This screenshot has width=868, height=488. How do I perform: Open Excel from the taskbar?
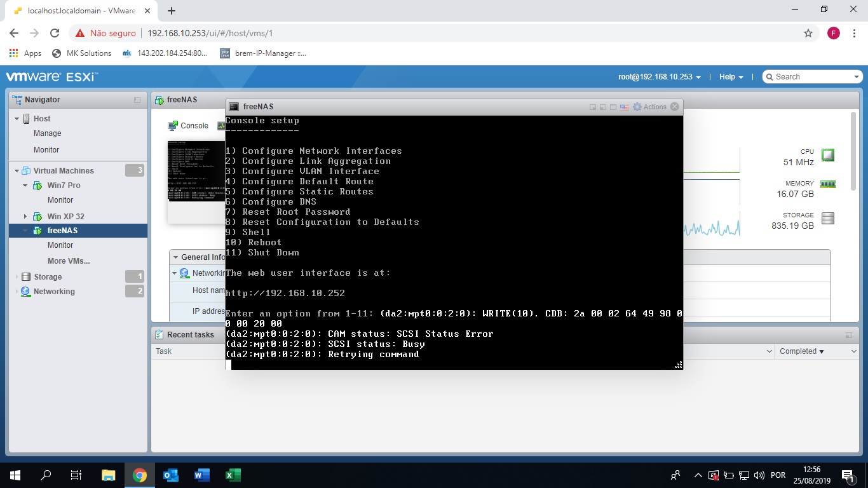tap(233, 475)
